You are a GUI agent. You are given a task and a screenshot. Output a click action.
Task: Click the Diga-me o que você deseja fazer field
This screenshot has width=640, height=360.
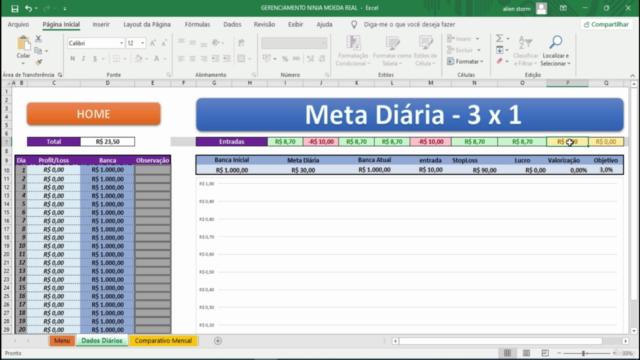coord(409,24)
